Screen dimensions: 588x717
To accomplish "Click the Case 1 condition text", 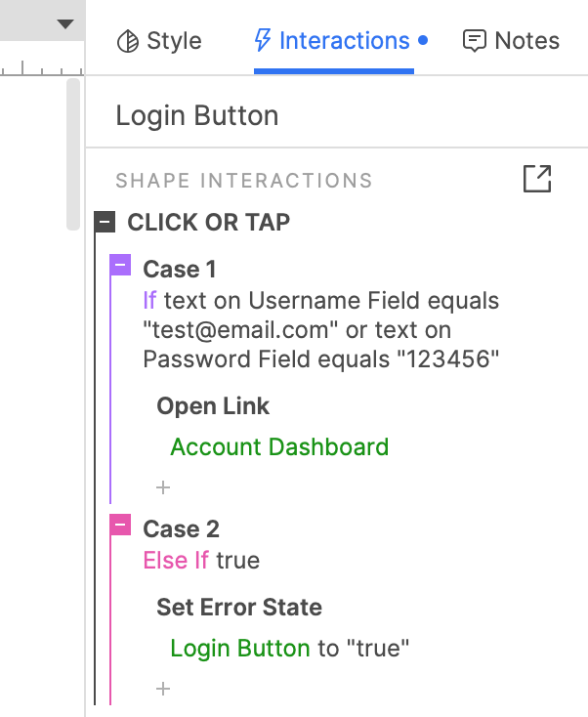I will (x=321, y=329).
